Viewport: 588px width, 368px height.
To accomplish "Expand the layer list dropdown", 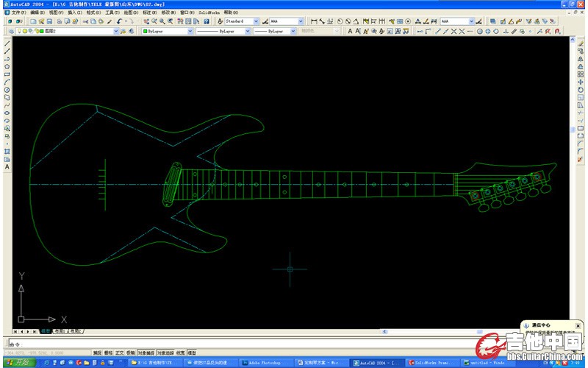I will pyautogui.click(x=116, y=31).
